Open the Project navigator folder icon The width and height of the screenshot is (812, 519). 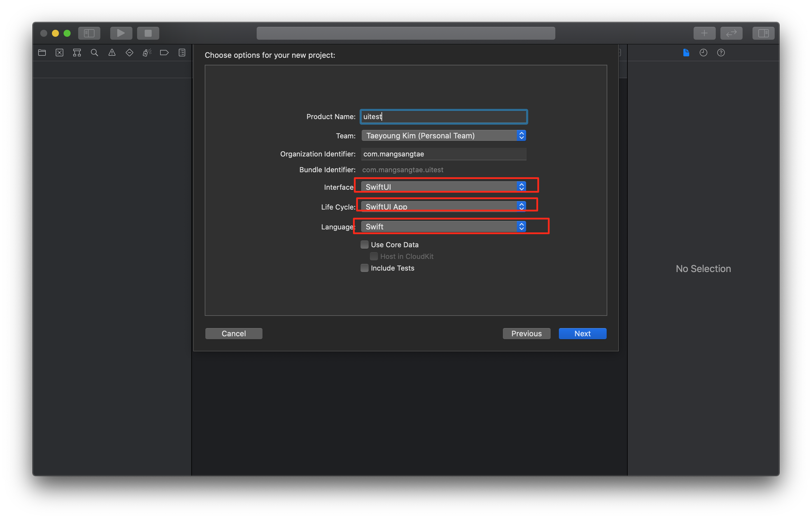[x=42, y=53]
